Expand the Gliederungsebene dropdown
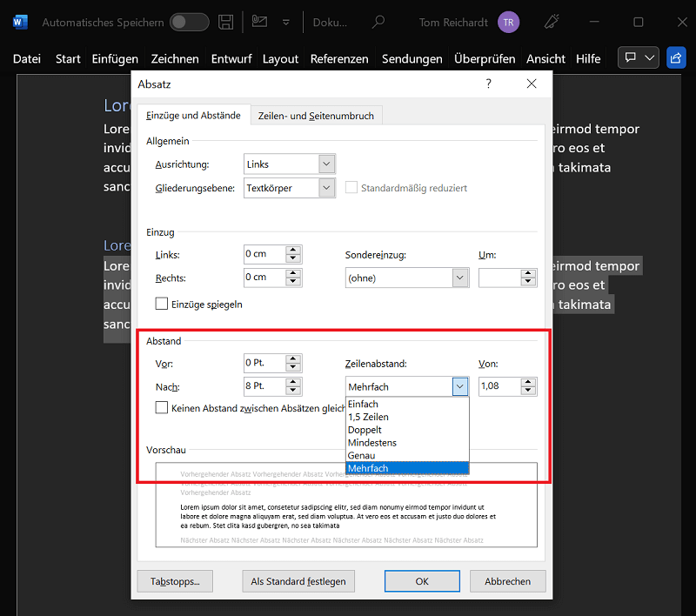 [326, 188]
